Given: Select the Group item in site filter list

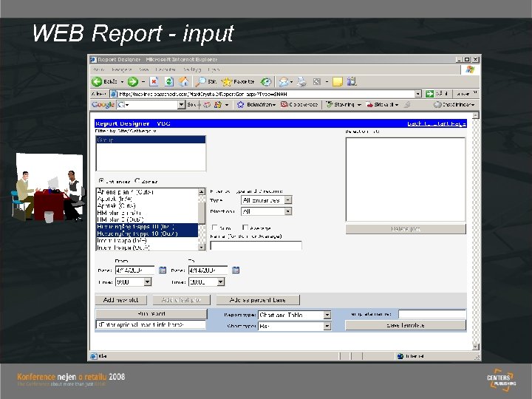Looking at the screenshot, I should coord(151,140).
